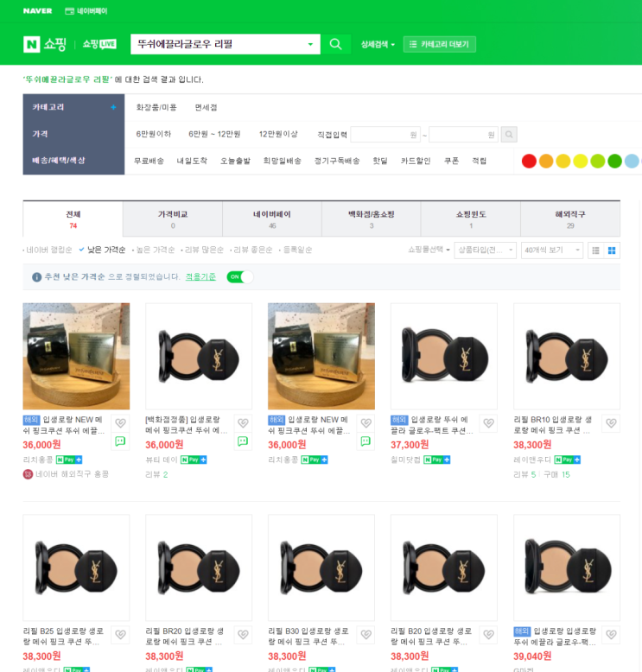
Task: Heart the 39,040원 product
Action: click(x=611, y=634)
